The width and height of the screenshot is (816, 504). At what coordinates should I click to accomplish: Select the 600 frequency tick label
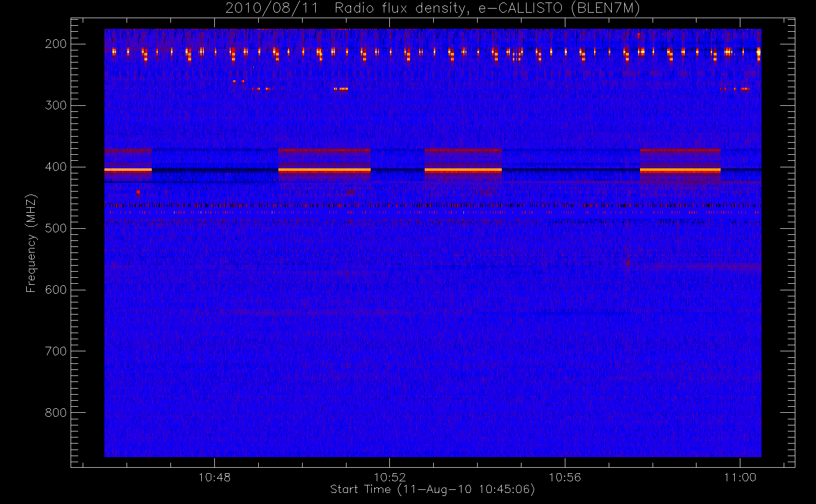click(56, 290)
